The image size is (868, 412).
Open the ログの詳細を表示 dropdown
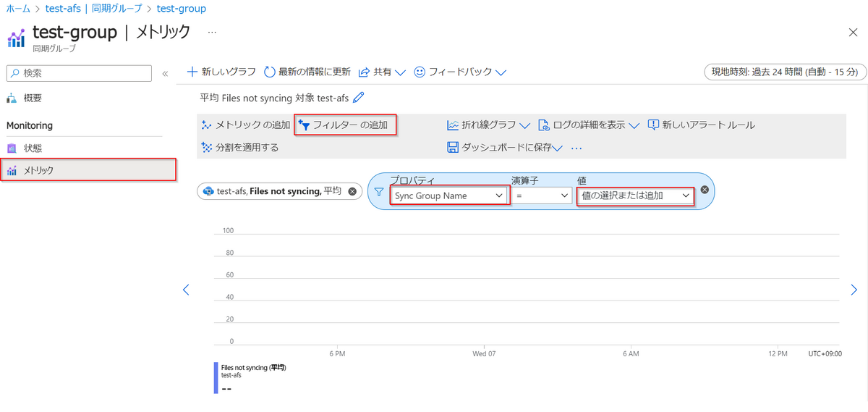click(589, 125)
